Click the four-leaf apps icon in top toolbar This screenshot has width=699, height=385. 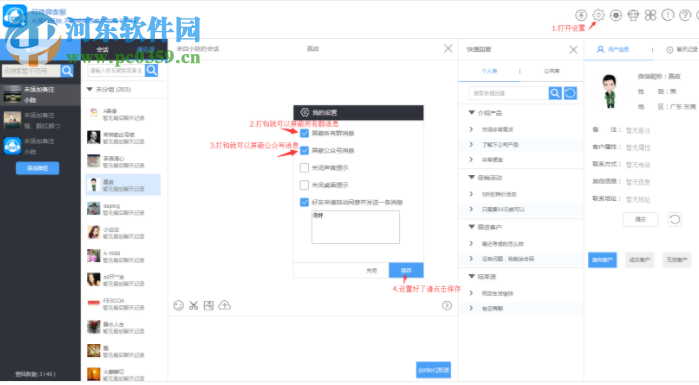point(650,15)
